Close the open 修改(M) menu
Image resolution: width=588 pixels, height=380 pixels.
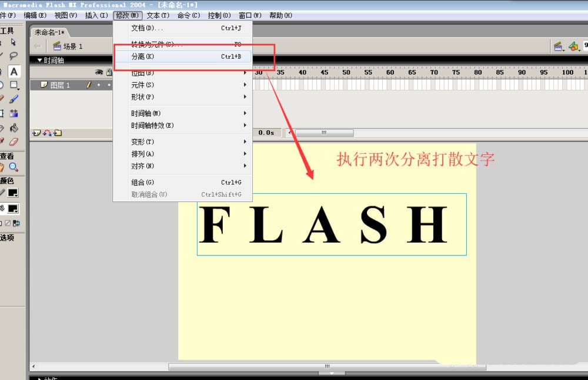(128, 15)
